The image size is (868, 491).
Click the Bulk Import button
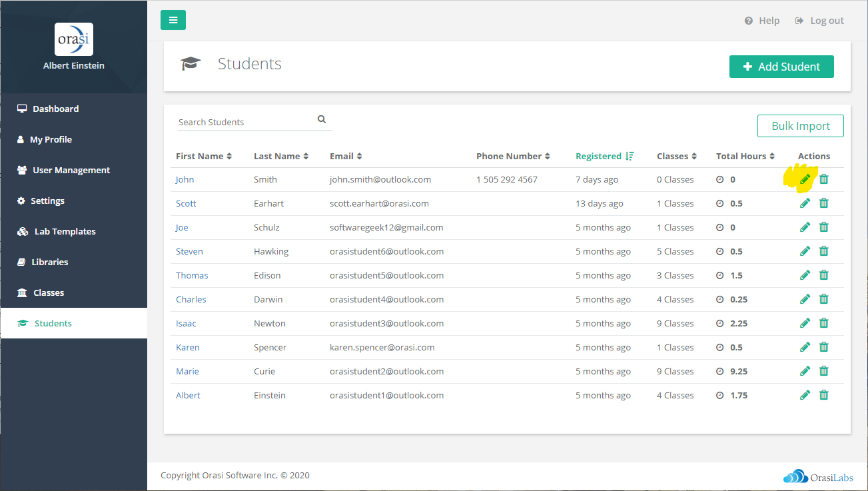tap(801, 126)
